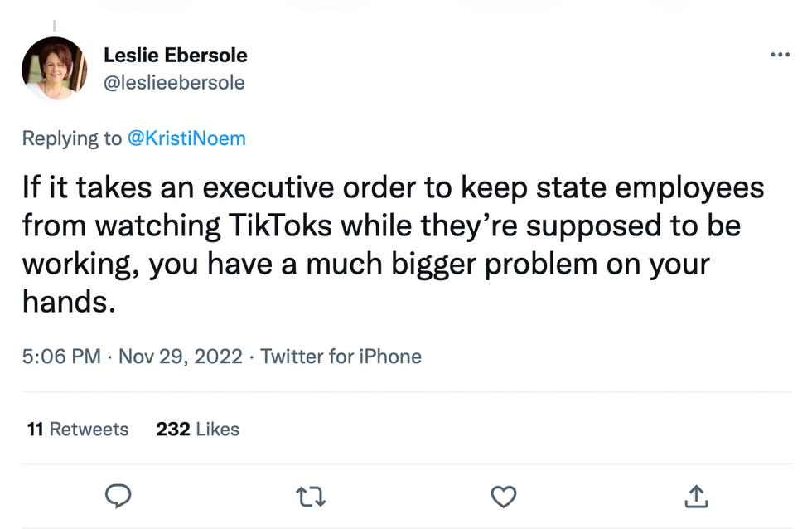Click the Nov 29, 2022 date
Screen dimensions: 812x529
pos(181,357)
